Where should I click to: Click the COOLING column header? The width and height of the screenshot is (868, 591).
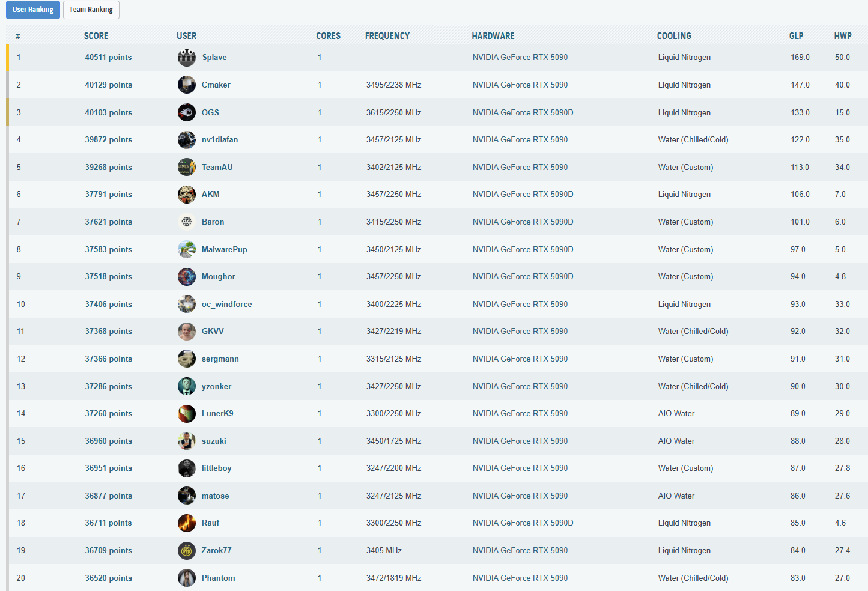pyautogui.click(x=674, y=36)
